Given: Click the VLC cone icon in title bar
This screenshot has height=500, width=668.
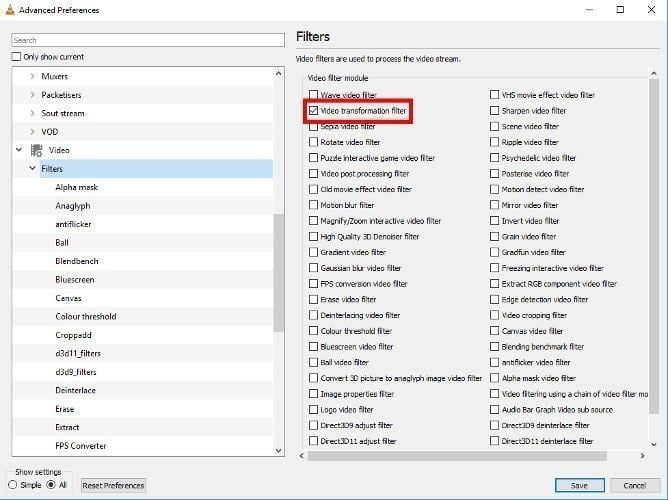Looking at the screenshot, I should pos(10,9).
